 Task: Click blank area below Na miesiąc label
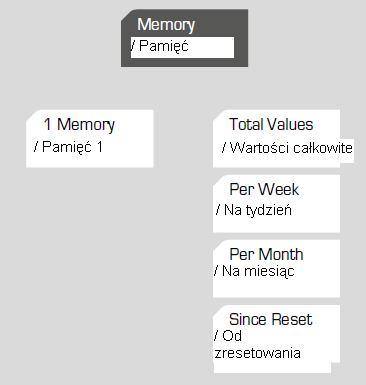(x=276, y=288)
